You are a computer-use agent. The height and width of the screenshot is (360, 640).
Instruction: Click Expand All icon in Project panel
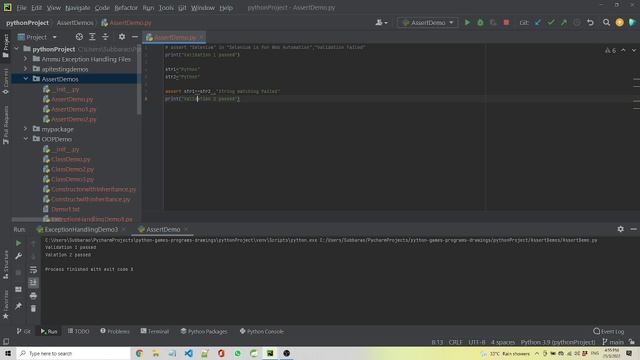pos(92,37)
